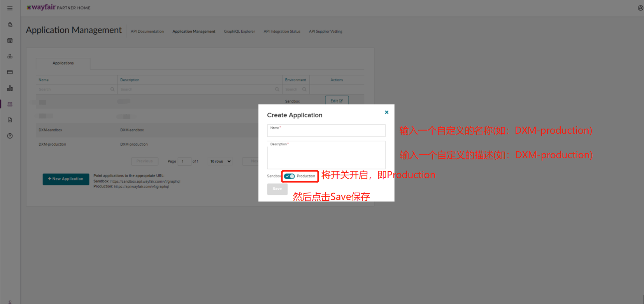Open the products boxes sidebar icon
The width and height of the screenshot is (644, 304).
(x=10, y=57)
